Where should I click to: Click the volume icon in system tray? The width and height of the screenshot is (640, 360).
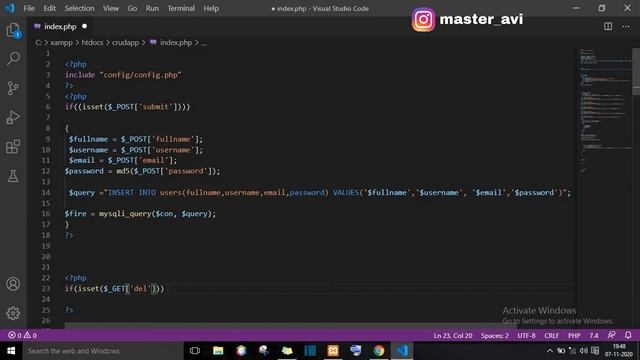pyautogui.click(x=584, y=351)
